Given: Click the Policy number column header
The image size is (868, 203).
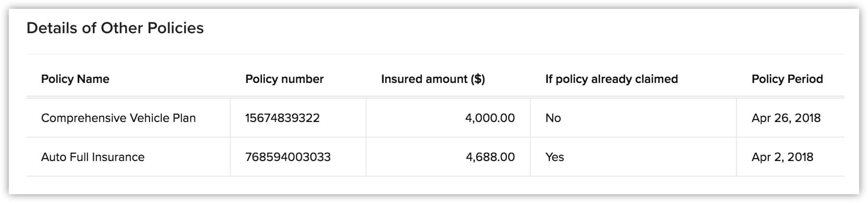Looking at the screenshot, I should [x=284, y=79].
